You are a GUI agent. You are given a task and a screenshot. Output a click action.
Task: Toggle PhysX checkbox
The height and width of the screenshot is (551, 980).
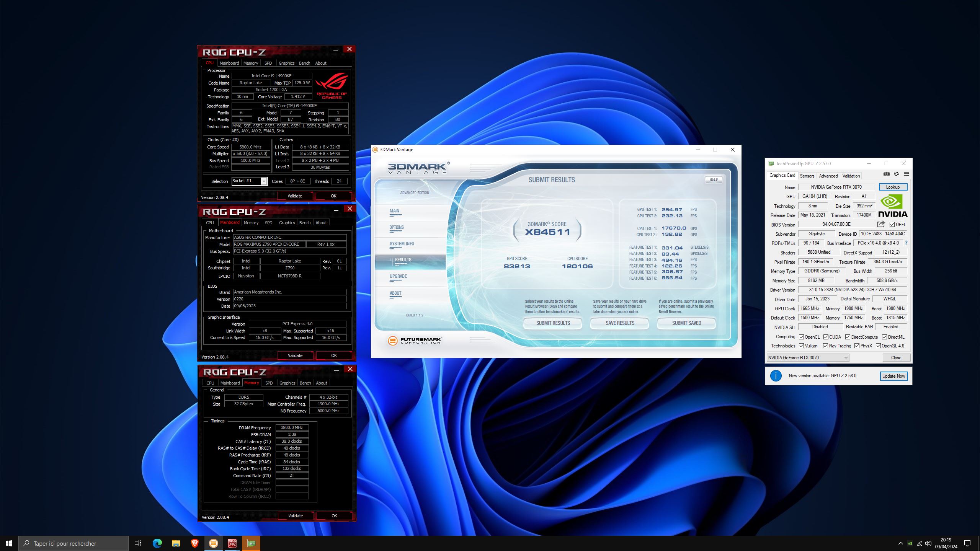(x=857, y=346)
